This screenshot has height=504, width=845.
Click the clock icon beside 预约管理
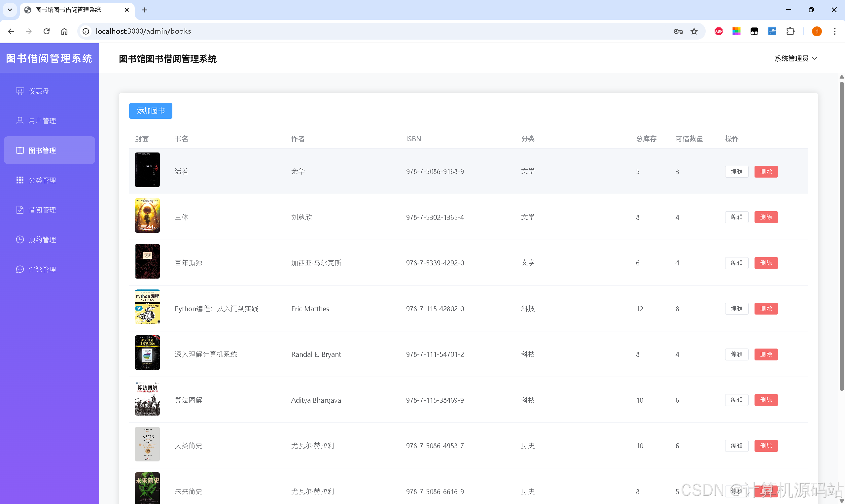pos(20,239)
